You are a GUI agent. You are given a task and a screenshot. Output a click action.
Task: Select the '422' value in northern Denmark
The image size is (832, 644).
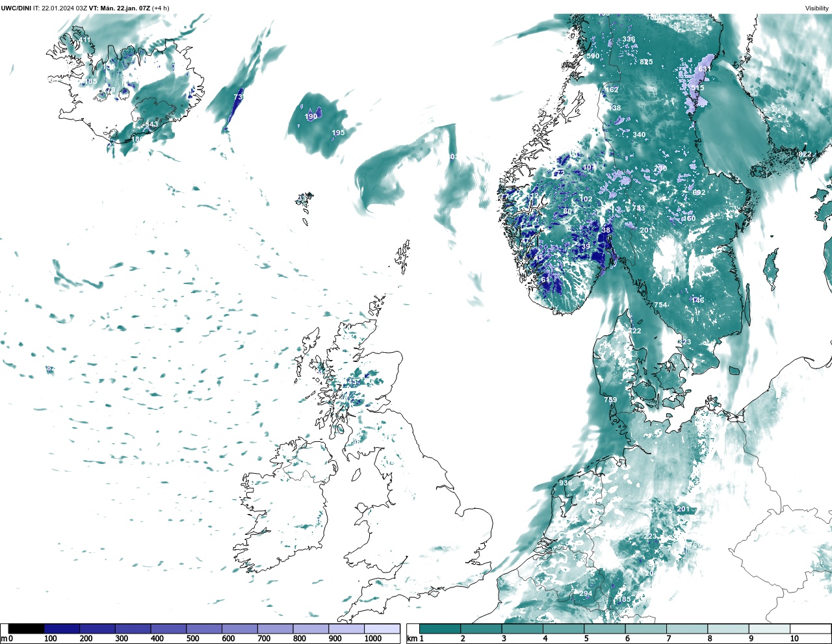(x=634, y=331)
